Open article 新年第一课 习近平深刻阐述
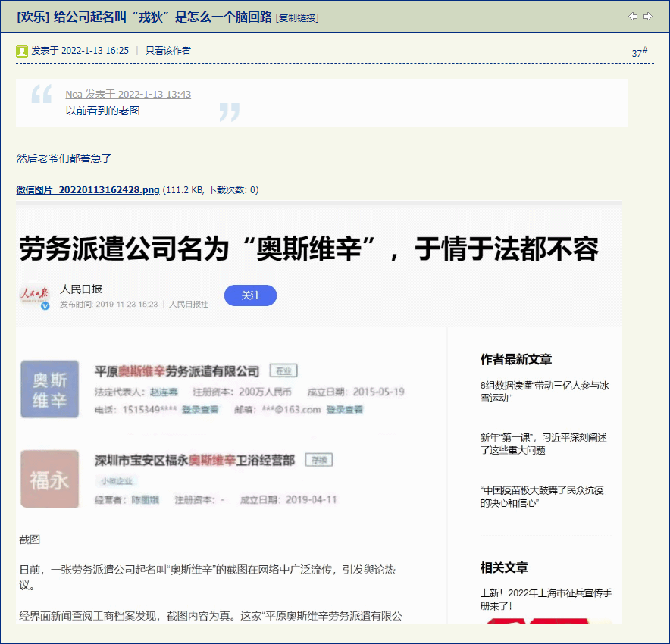This screenshot has height=644, width=670. coord(543,444)
